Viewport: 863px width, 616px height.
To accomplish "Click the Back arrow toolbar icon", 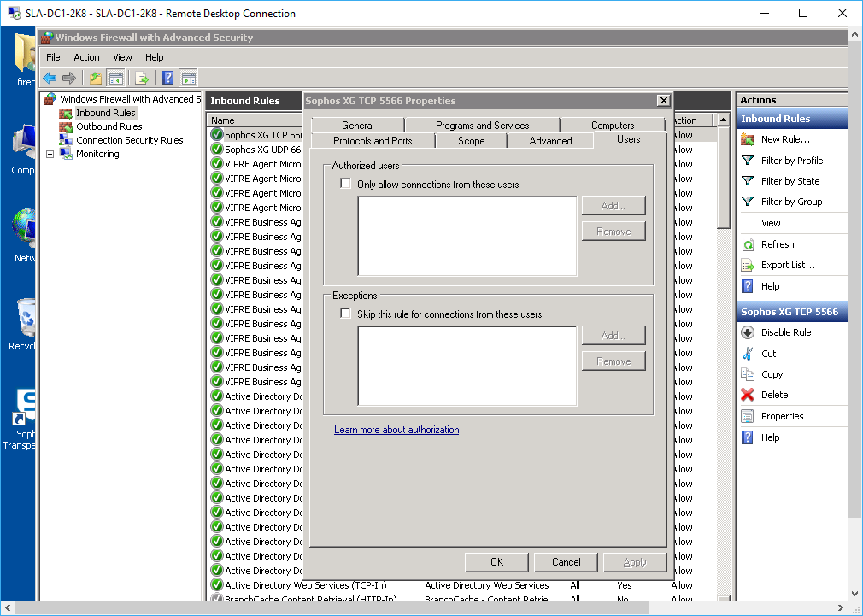I will click(50, 78).
